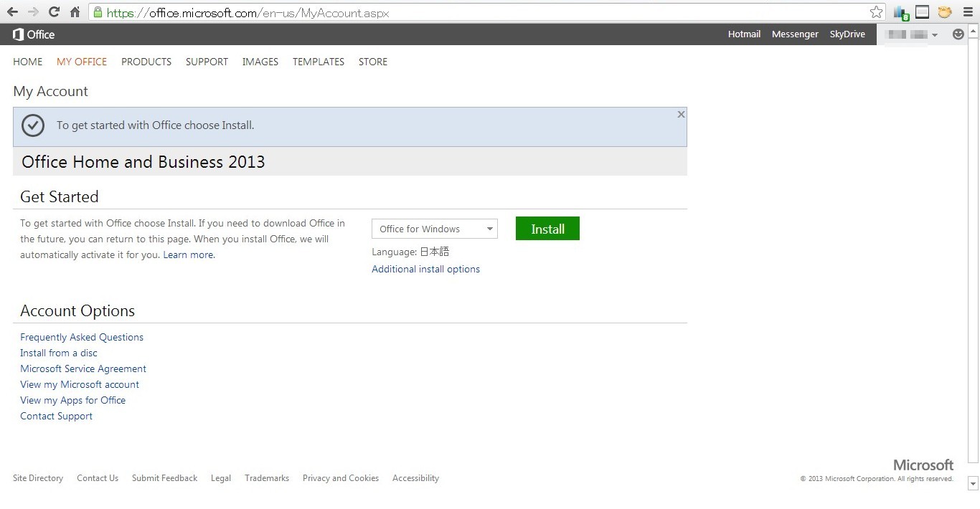The width and height of the screenshot is (980, 509).
Task: Click View my Microsoft account
Action: click(x=80, y=384)
